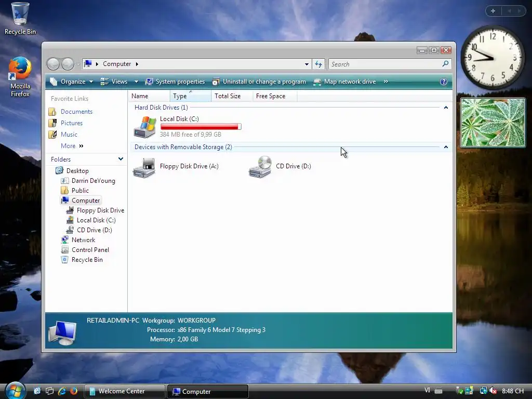Sort by the Free Space column header
This screenshot has height=399, width=532.
click(274, 96)
